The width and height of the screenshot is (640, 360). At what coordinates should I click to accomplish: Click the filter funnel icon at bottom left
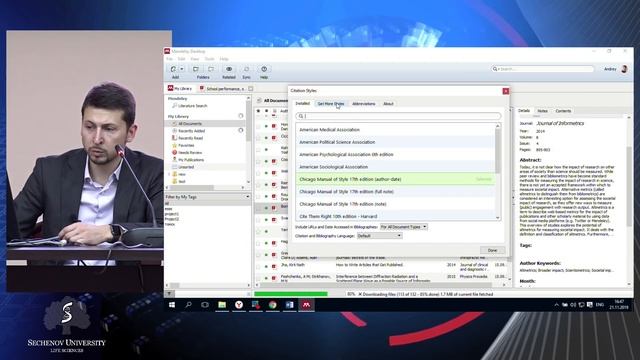tap(169, 294)
